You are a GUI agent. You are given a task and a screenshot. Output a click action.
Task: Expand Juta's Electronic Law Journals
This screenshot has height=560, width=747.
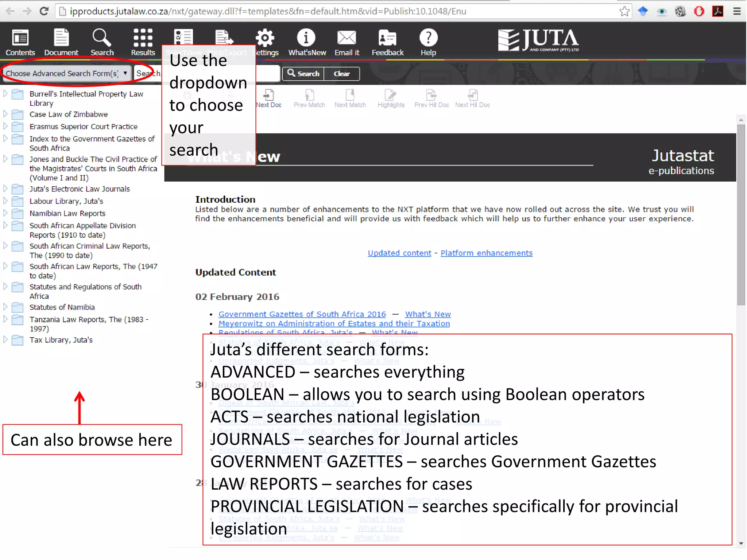click(x=5, y=188)
